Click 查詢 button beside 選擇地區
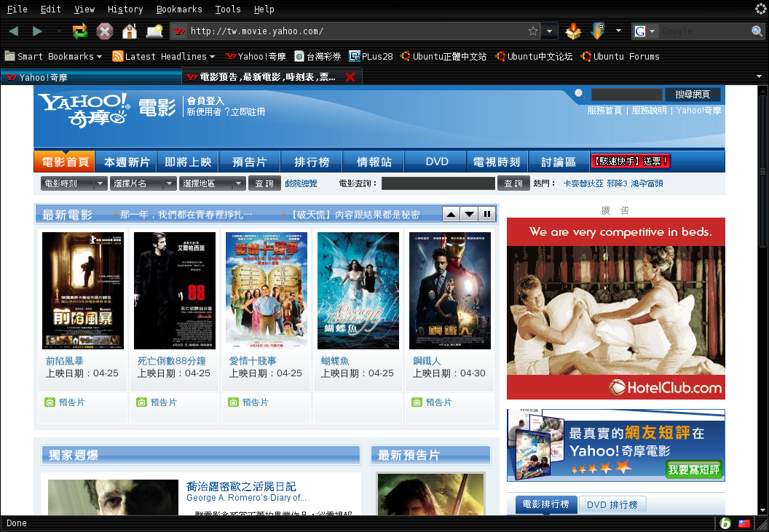This screenshot has height=532, width=769. coord(264,183)
